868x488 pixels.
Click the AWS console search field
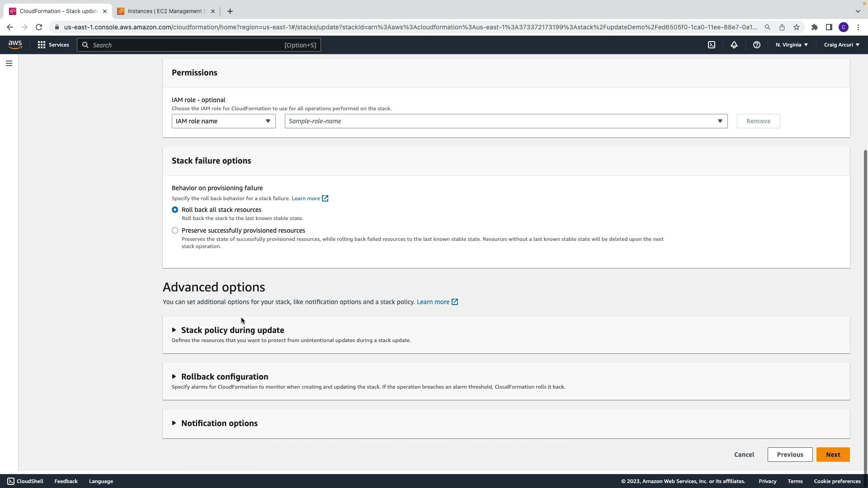199,45
